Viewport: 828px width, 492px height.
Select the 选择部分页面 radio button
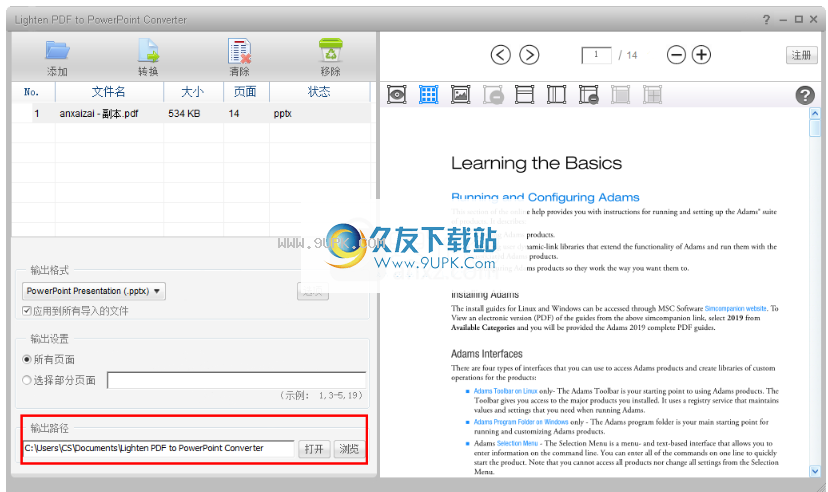pos(27,380)
